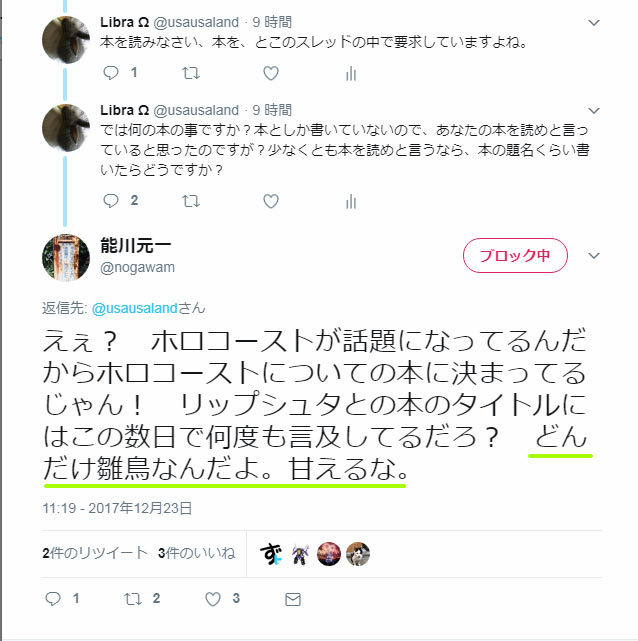Open the @usausaland reply-to link

click(134, 308)
